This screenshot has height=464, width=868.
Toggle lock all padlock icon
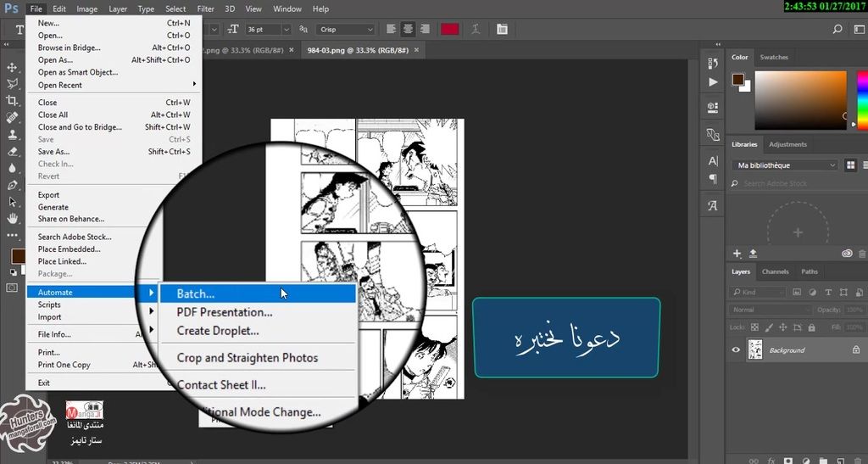pyautogui.click(x=811, y=327)
